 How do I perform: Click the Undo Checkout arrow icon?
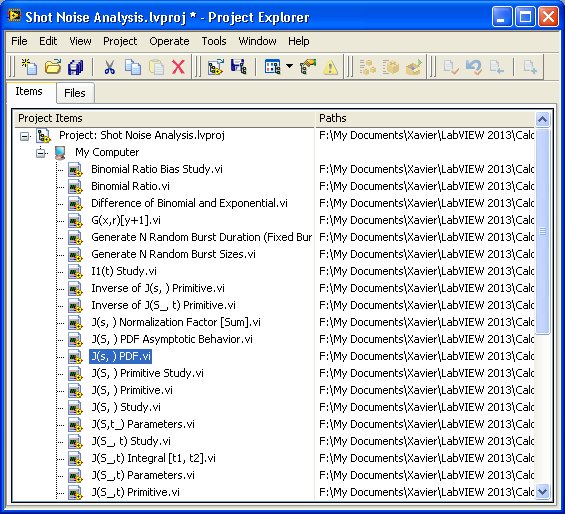point(474,67)
